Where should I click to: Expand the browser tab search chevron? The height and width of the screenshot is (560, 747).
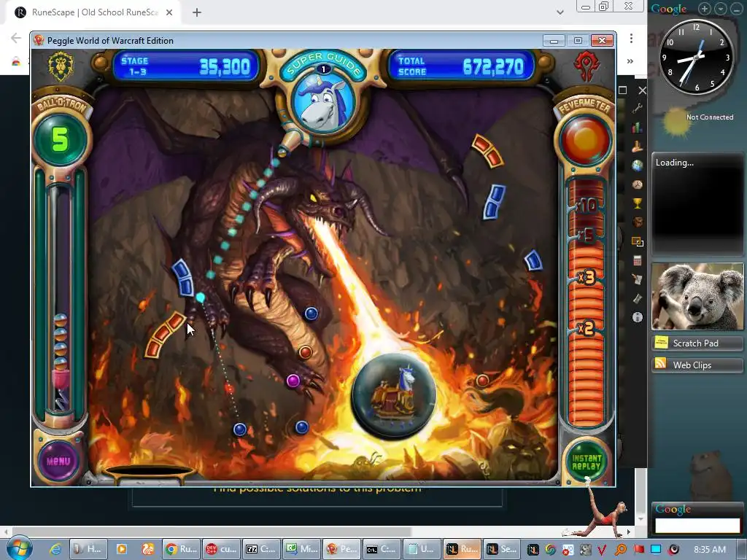click(560, 12)
